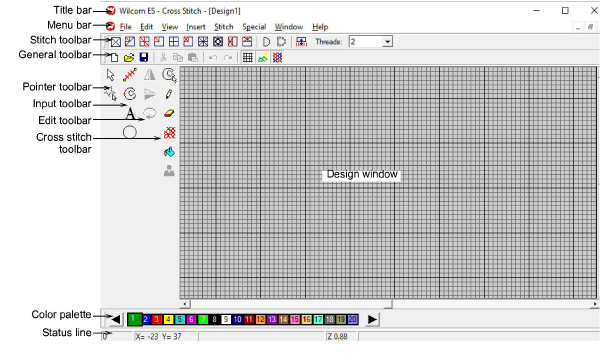Screen dimensions: 600x362
Task: Select the polygon select pointer tool
Action: 111,94
